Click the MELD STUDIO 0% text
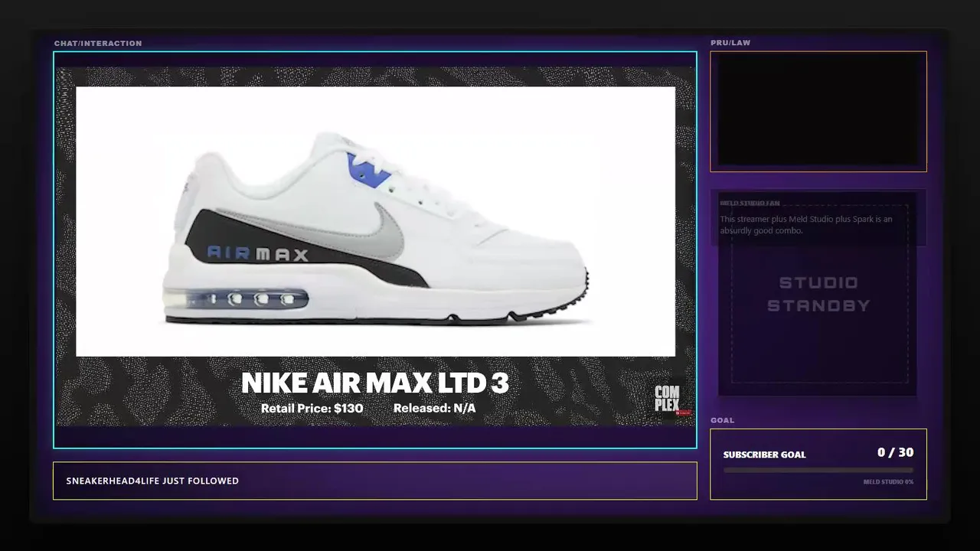This screenshot has width=980, height=551. pos(888,482)
